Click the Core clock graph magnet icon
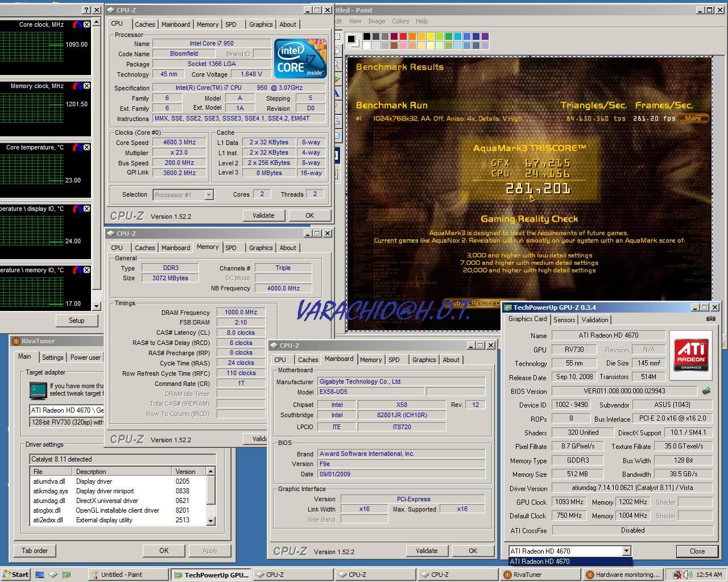 pos(77,24)
